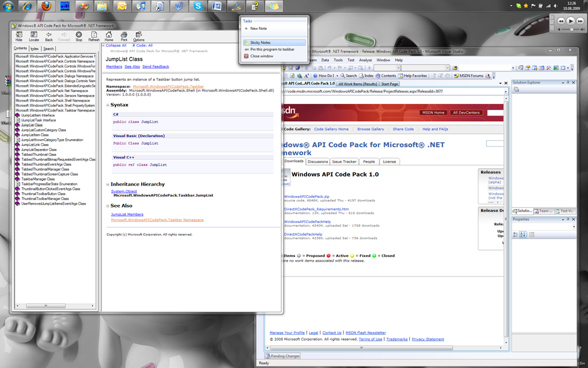
Task: Click the Sticky Notes taskbar icon
Action: (x=274, y=6)
